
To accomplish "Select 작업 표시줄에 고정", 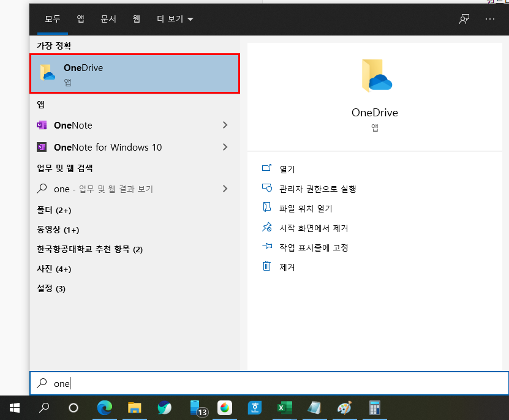I will [x=314, y=247].
